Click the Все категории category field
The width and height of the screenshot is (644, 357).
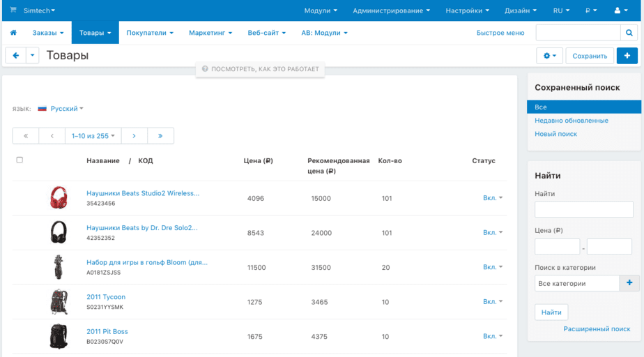tap(577, 283)
